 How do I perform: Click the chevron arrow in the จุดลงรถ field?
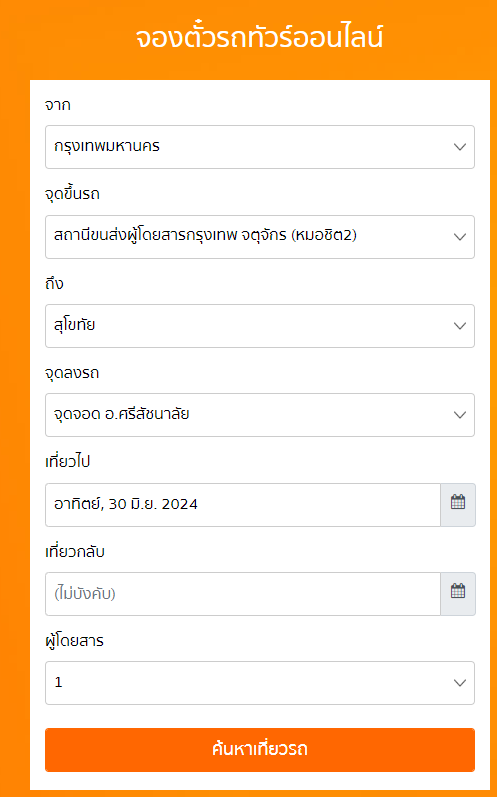click(460, 415)
